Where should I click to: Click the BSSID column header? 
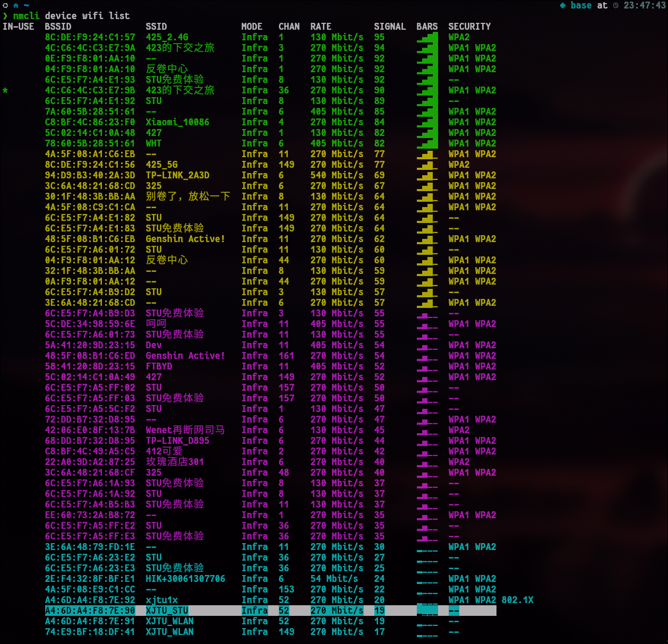58,27
